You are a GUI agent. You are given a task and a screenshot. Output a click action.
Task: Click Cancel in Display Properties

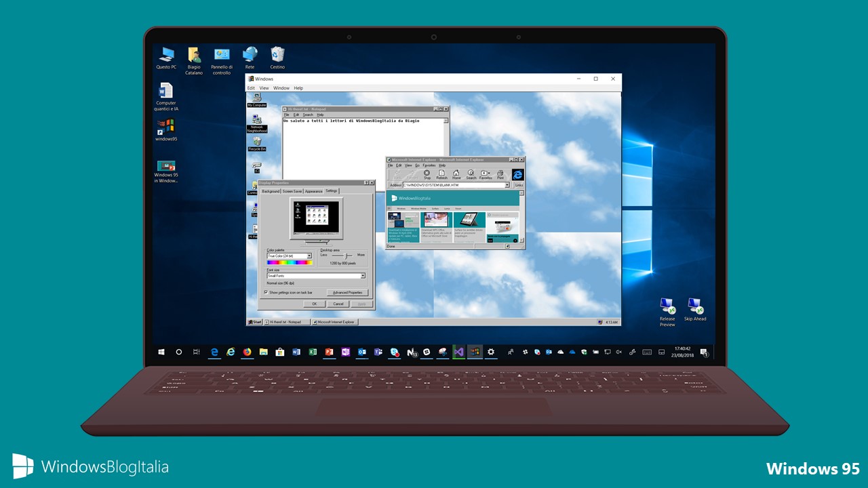click(x=338, y=304)
